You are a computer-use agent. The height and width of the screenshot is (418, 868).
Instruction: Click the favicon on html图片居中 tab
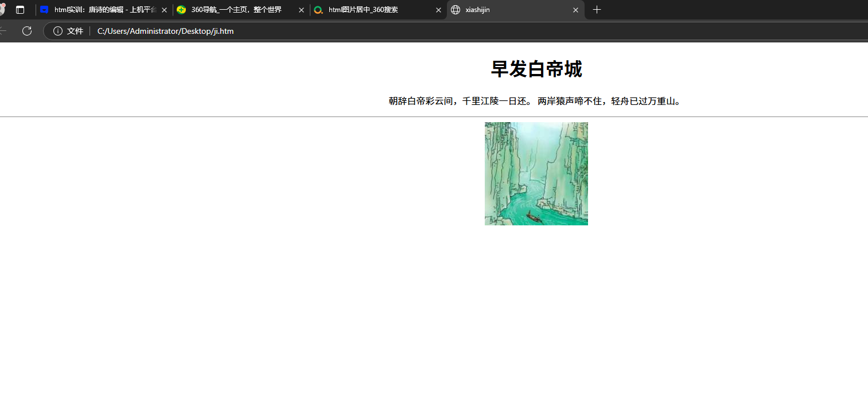(318, 10)
